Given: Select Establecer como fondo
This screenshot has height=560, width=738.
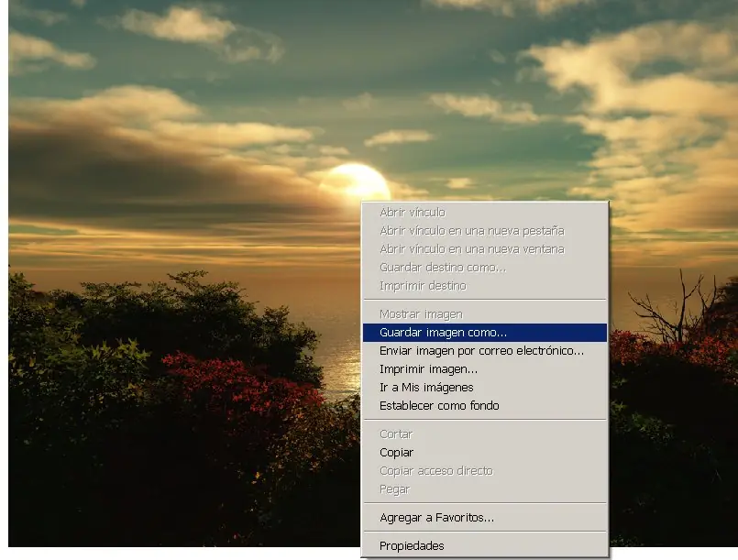Looking at the screenshot, I should 484,406.
